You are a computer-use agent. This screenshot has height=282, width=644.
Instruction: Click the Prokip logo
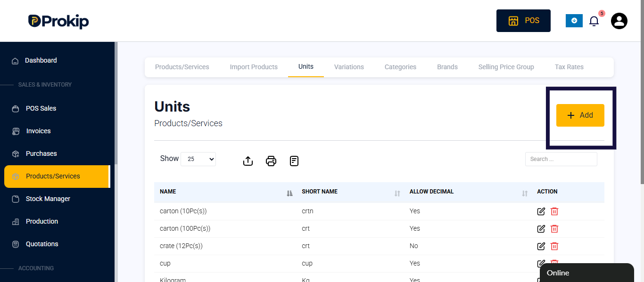pos(58,21)
